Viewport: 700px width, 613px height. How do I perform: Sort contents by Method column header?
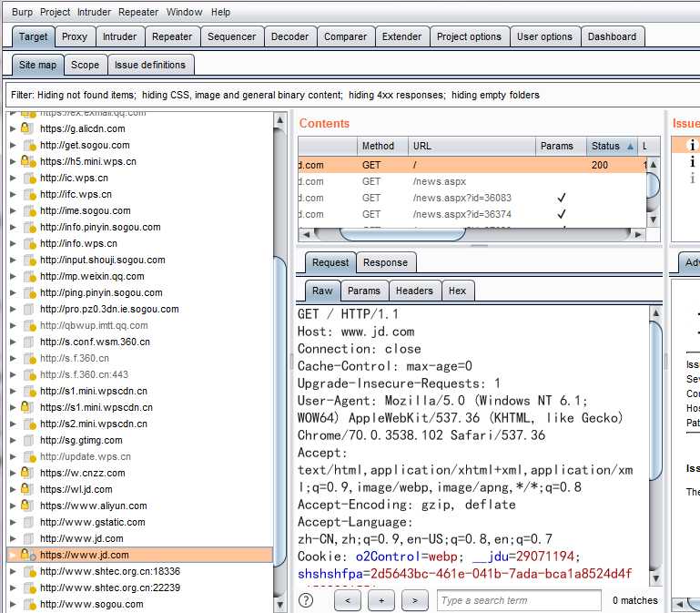pos(382,146)
